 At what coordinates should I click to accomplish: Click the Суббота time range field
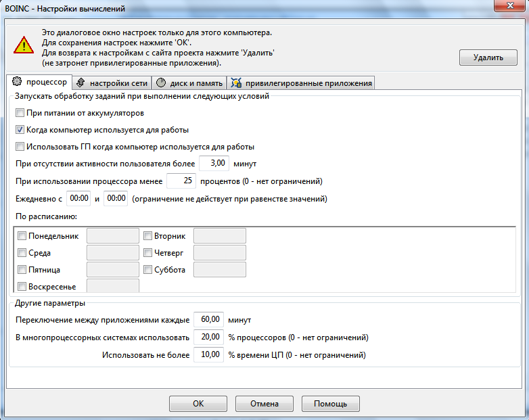tap(220, 270)
